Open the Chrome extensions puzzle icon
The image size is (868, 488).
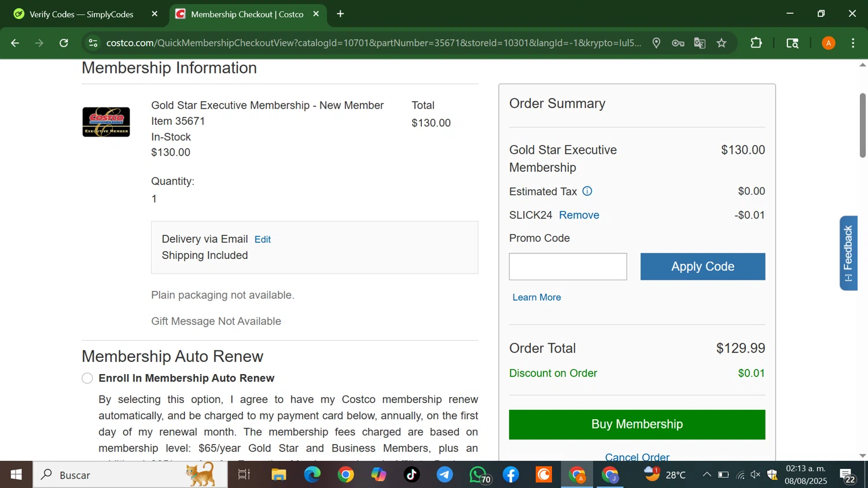point(756,43)
